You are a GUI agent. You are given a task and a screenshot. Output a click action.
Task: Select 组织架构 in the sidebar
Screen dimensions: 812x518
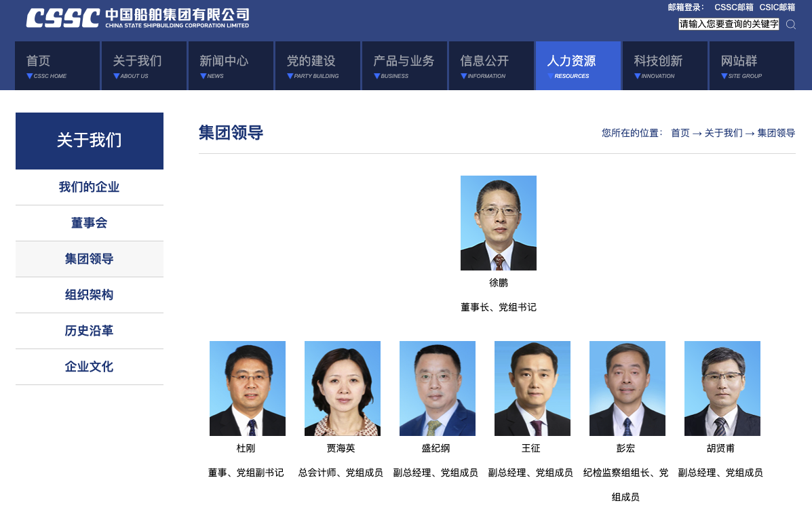[x=90, y=295]
